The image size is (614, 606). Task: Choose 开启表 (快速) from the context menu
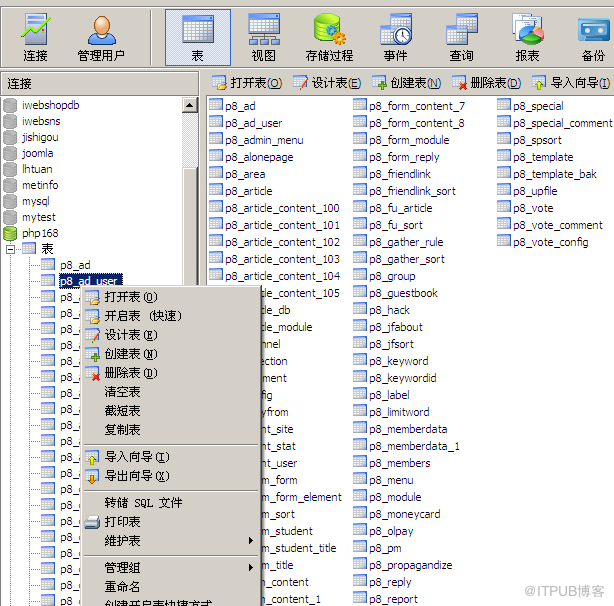click(x=170, y=316)
